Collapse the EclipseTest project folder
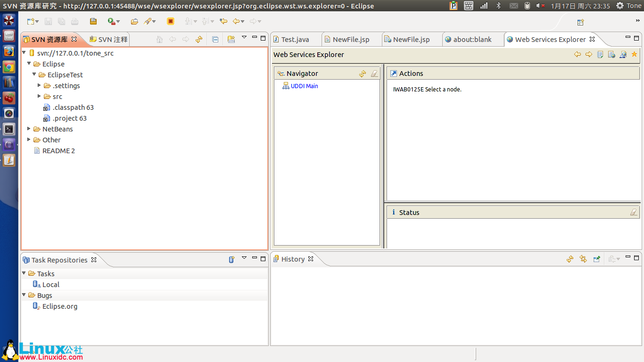The height and width of the screenshot is (362, 644). pos(34,74)
